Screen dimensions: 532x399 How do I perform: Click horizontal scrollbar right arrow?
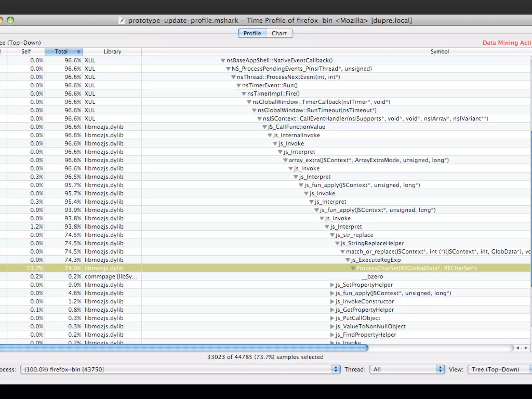pyautogui.click(x=526, y=348)
